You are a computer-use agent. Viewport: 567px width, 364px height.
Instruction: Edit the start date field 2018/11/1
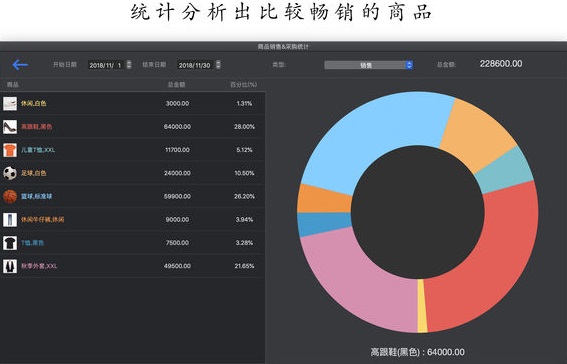click(x=107, y=65)
